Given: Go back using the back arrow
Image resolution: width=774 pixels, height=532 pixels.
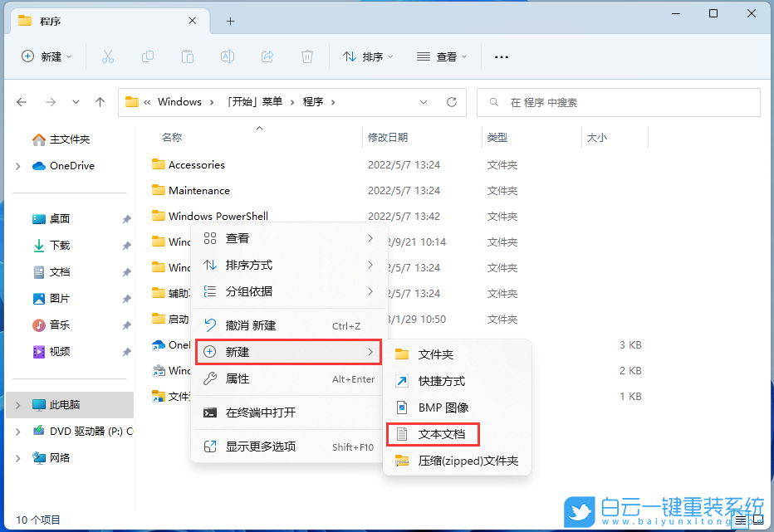Looking at the screenshot, I should coord(22,101).
